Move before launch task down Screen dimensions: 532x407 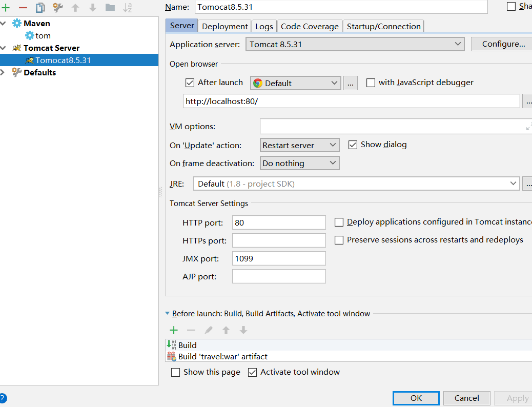tap(243, 330)
